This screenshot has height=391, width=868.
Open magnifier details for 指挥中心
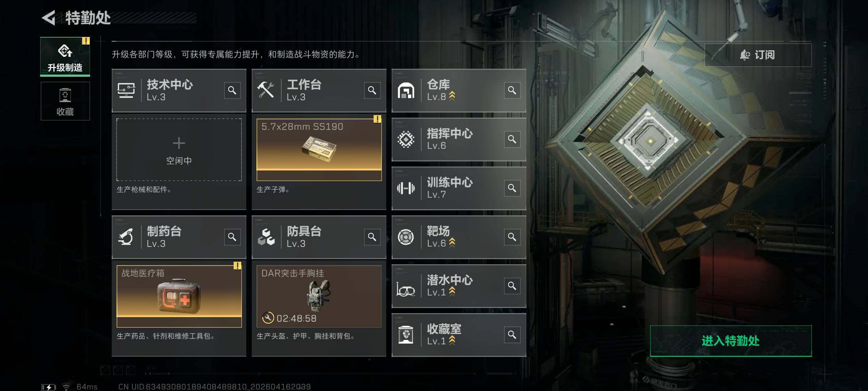coord(512,139)
